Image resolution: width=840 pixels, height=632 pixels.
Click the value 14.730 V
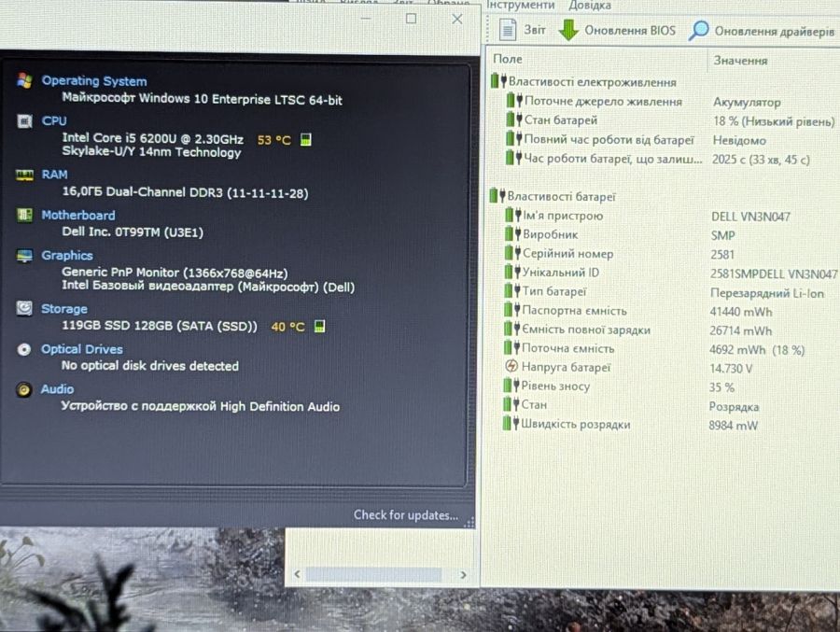coord(731,368)
